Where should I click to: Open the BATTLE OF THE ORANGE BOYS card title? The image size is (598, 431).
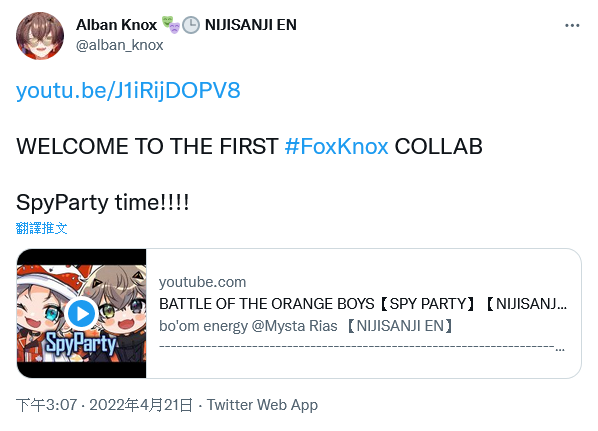click(x=363, y=304)
